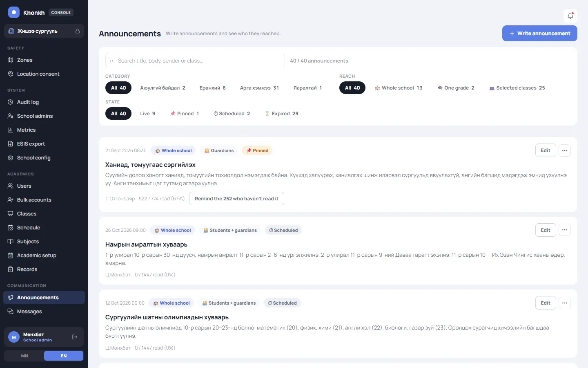This screenshot has height=368, width=588.
Task: Click the lock icon beside Жишээ сургууль
Action: click(78, 31)
